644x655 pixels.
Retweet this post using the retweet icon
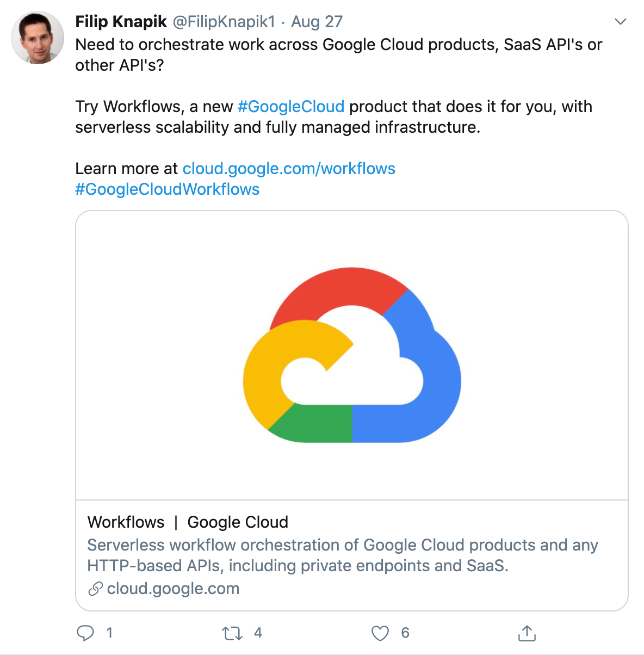click(232, 633)
